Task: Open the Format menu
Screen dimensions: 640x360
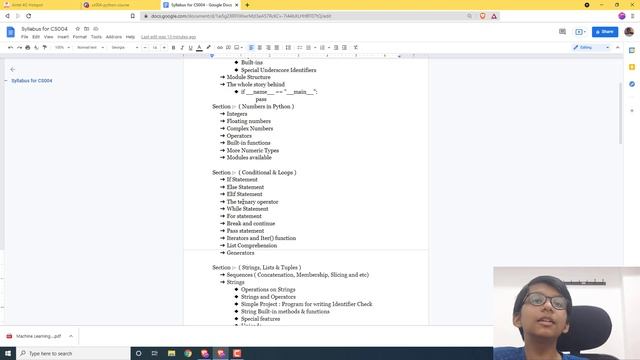Action: (80, 37)
